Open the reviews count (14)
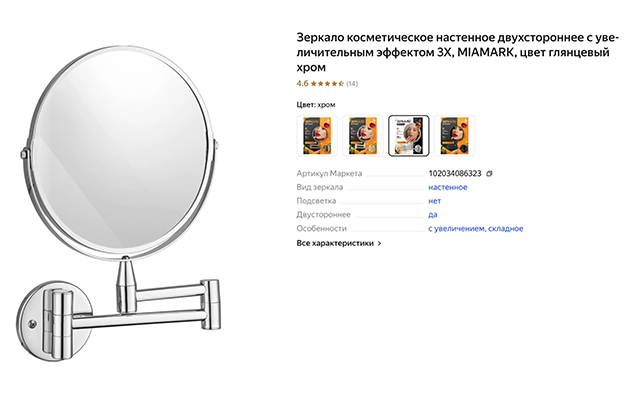The height and width of the screenshot is (400, 630). [x=352, y=84]
